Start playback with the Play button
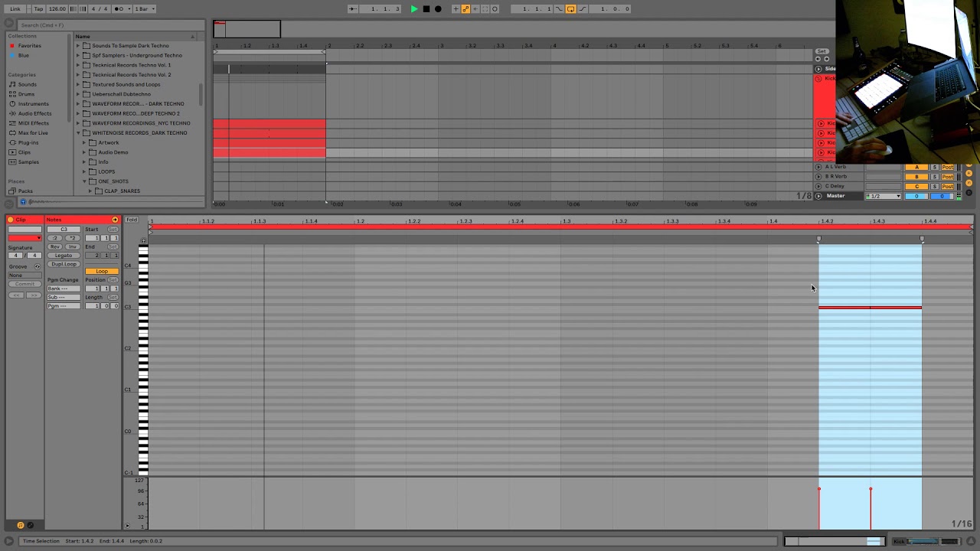 [x=414, y=9]
